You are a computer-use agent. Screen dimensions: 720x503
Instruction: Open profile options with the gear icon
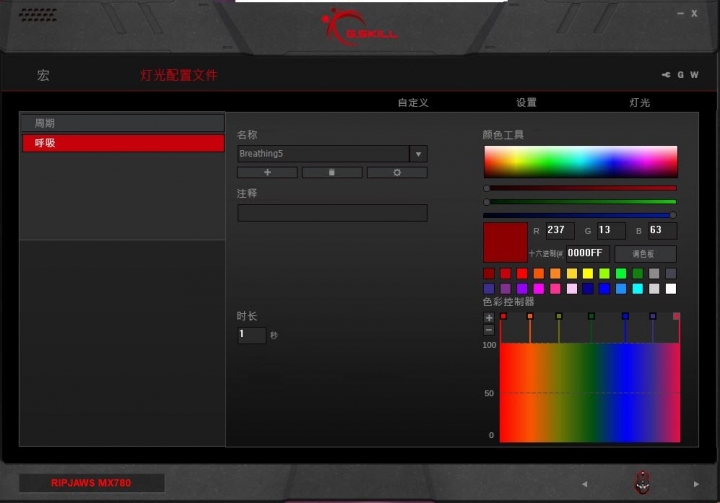pos(397,172)
